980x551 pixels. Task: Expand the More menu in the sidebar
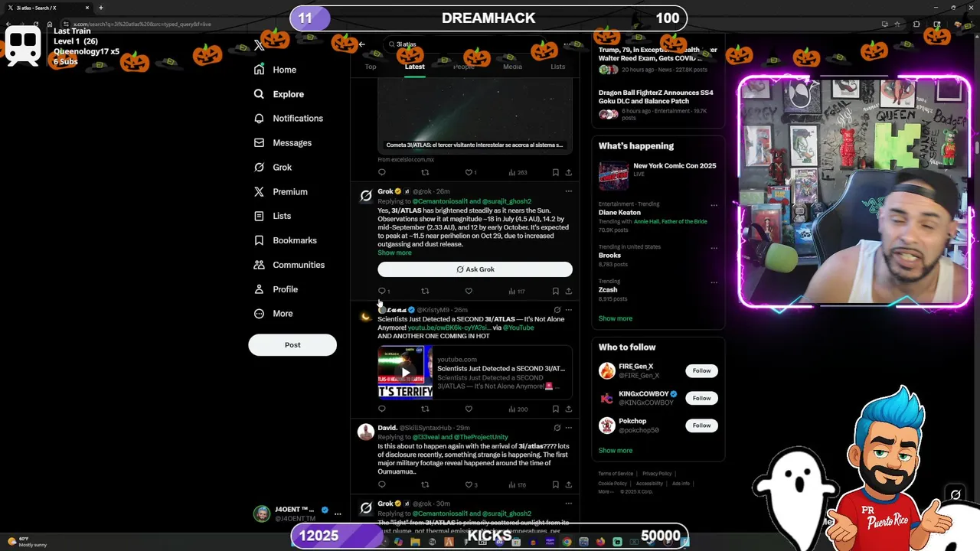click(x=273, y=314)
